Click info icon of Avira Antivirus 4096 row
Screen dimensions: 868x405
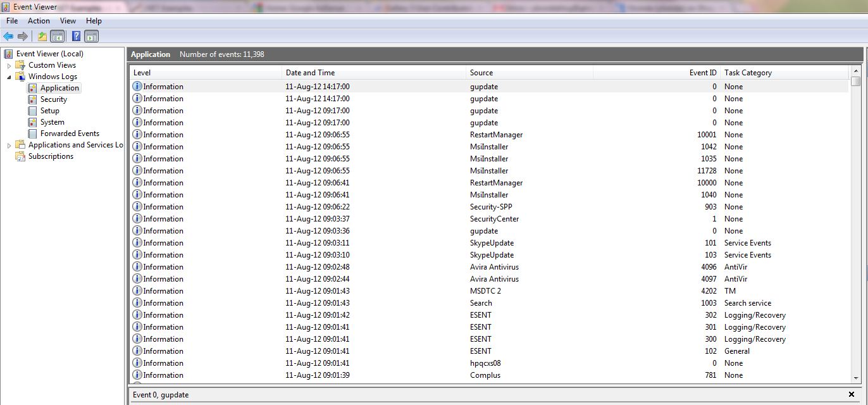coord(137,266)
